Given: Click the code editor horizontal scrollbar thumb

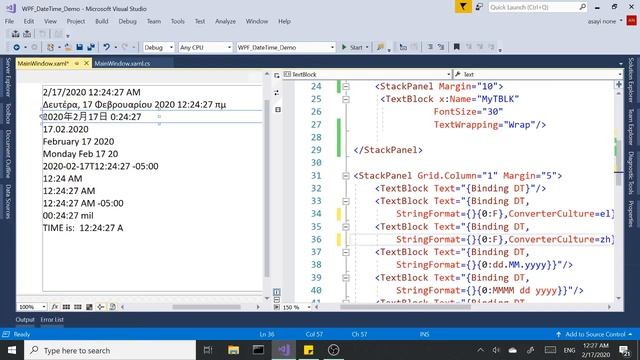Looking at the screenshot, I should tap(405, 307).
